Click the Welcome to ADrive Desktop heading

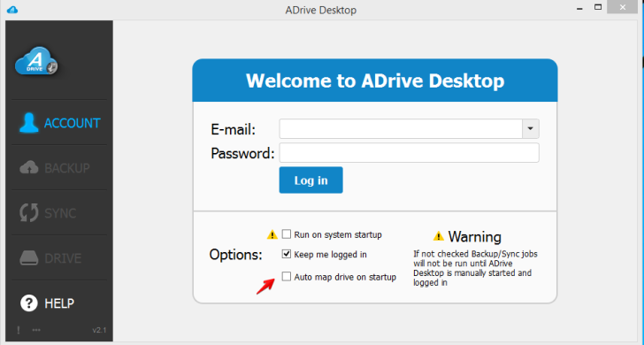[375, 80]
